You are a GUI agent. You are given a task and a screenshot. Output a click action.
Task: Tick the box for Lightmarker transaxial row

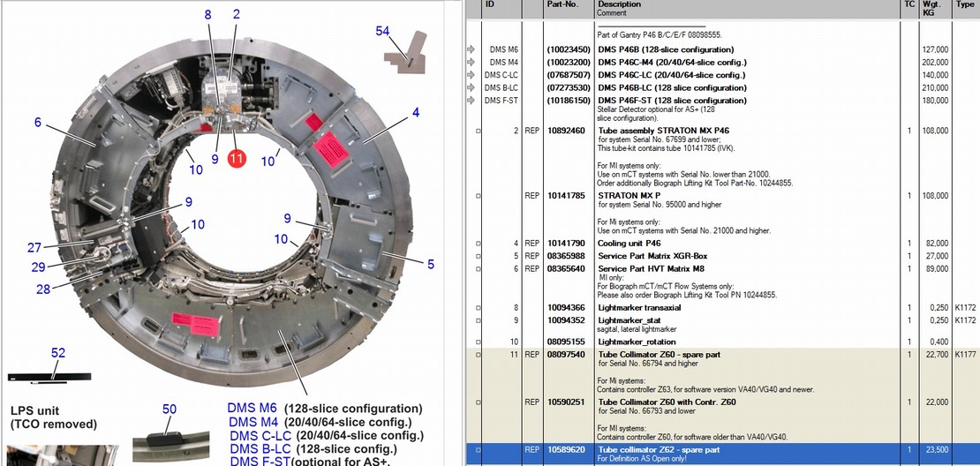pos(479,308)
